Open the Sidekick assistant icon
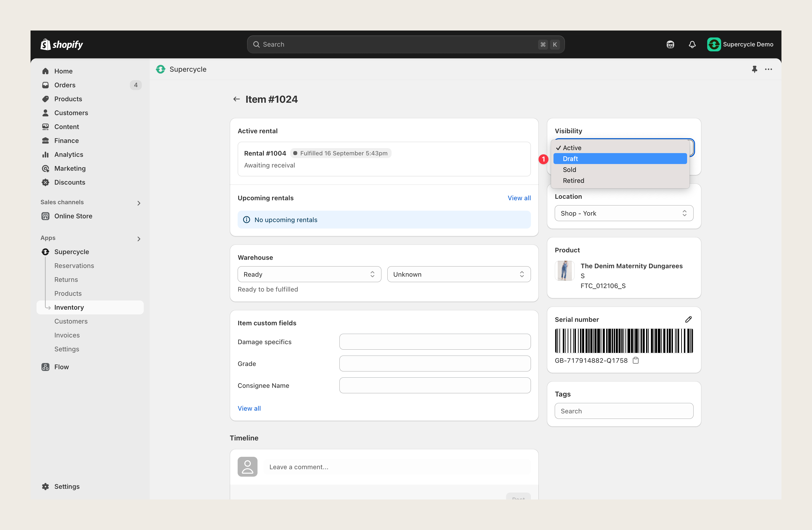This screenshot has height=530, width=812. click(x=670, y=44)
